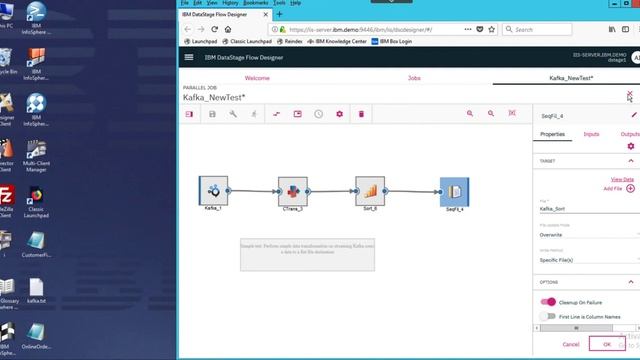The height and width of the screenshot is (360, 640).
Task: Click the Add File plus circle icon
Action: coord(631,188)
